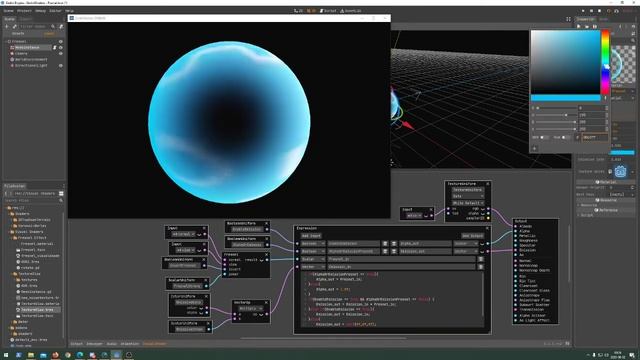Click Add Input on the Expression node
This screenshot has width=640, height=360.
point(311,236)
